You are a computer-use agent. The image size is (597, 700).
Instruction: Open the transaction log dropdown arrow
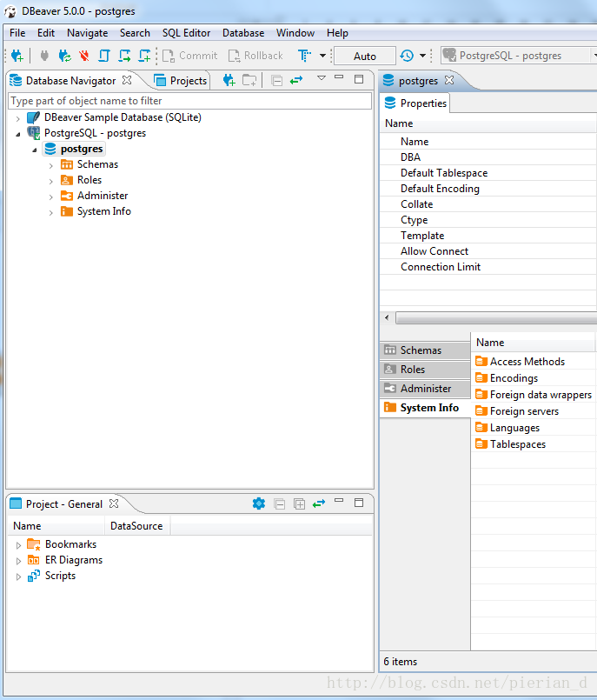(422, 56)
